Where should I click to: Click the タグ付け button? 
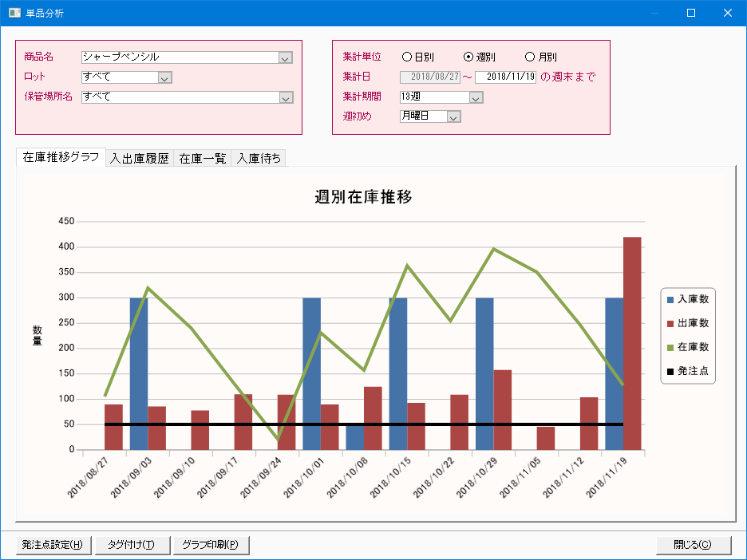[x=131, y=545]
